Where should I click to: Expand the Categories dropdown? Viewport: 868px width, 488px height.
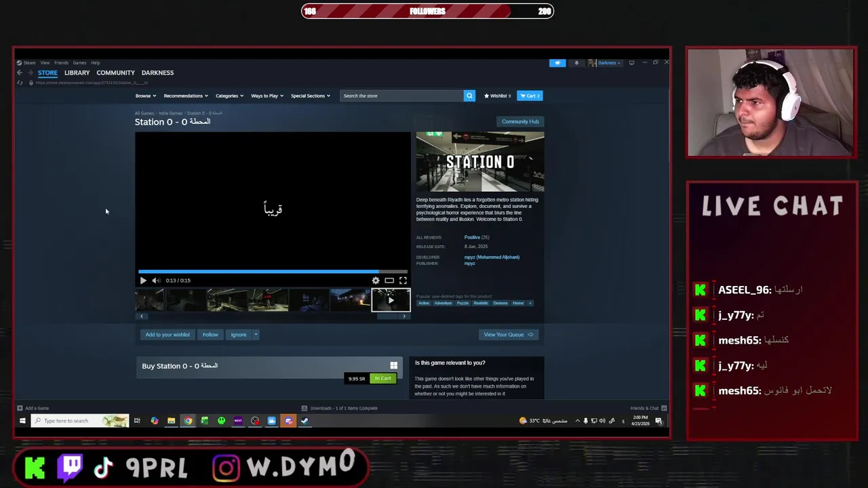(229, 96)
